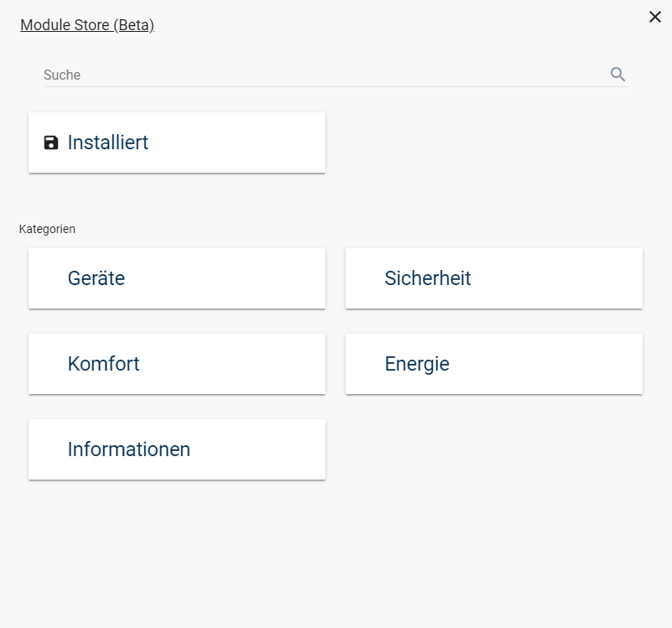
Task: Select the Energie module tile
Action: click(x=493, y=363)
